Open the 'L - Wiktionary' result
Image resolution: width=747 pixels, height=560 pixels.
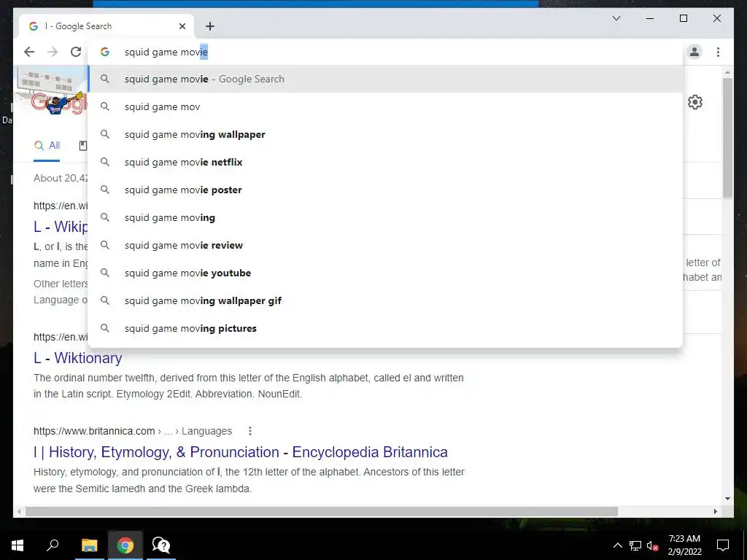(77, 357)
